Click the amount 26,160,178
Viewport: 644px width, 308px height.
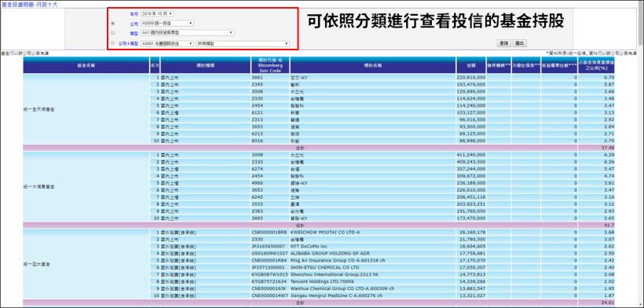473,233
